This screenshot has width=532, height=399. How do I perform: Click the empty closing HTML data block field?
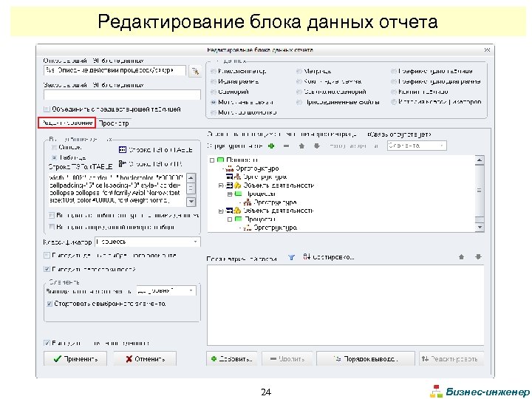[x=122, y=95]
